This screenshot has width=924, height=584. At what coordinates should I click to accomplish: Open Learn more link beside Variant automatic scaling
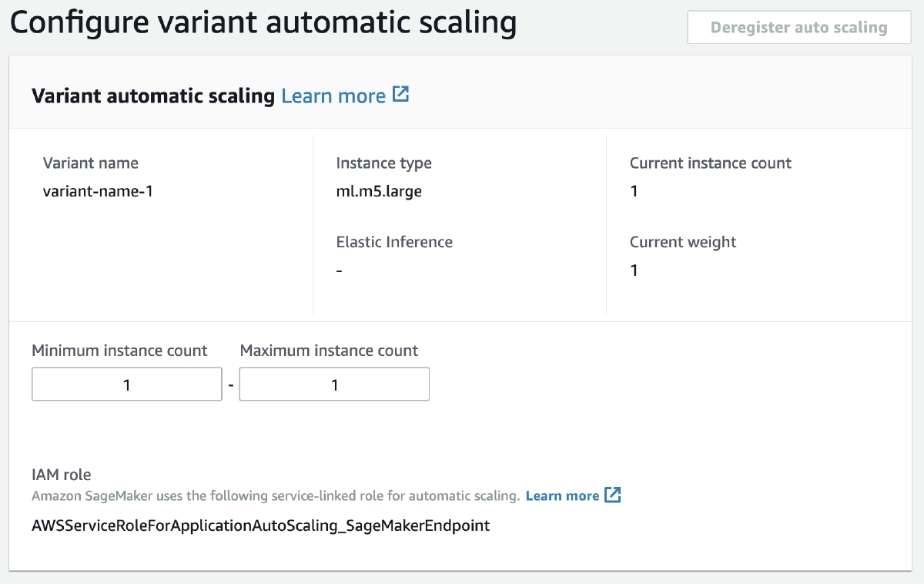(x=333, y=96)
